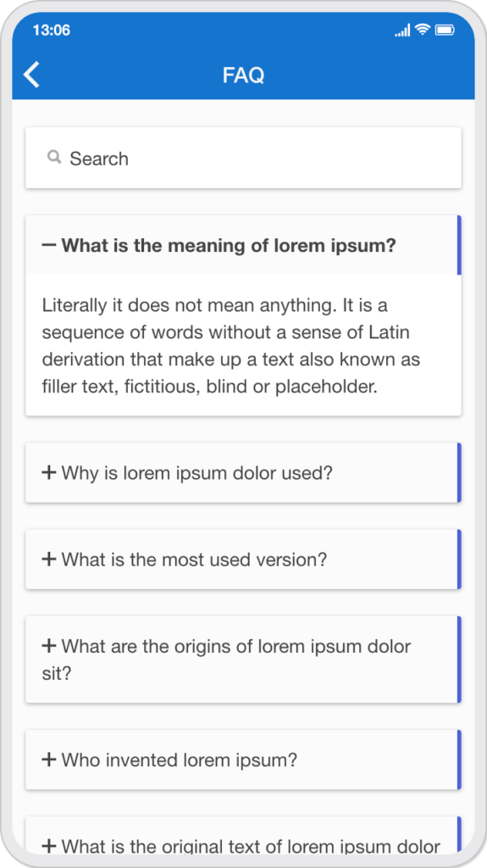Screen dimensions: 487x868
Task: Click plus icon beside 'What is the most used version?'
Action: click(49, 559)
